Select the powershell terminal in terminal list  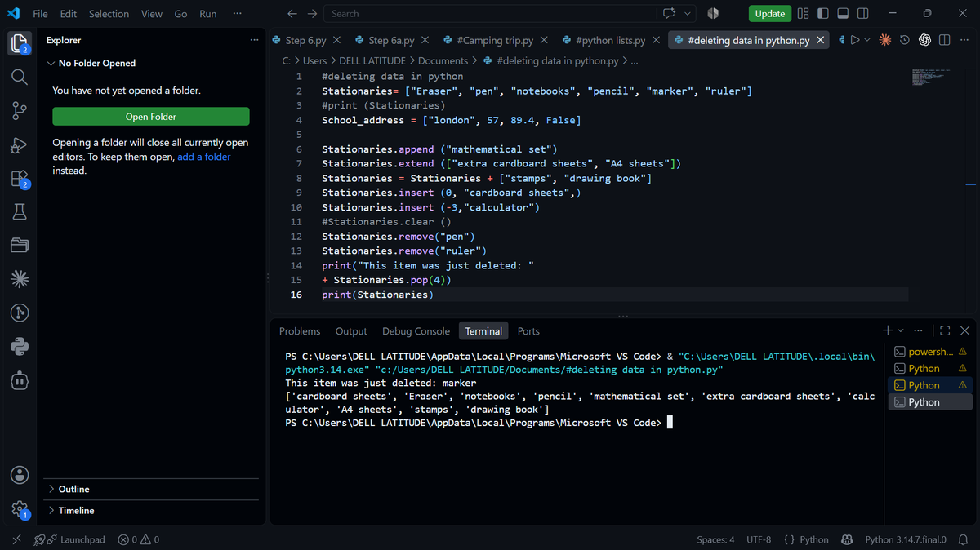click(930, 352)
